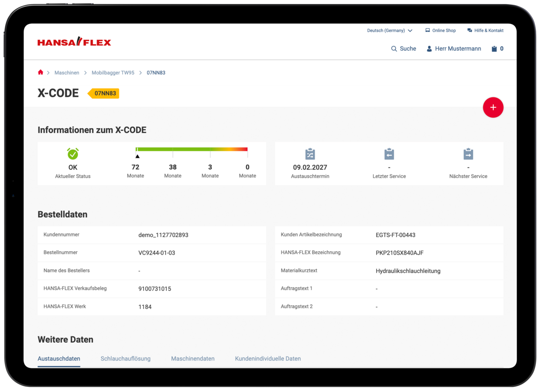Select the date 09.02.2027
The height and width of the screenshot is (392, 541).
coord(310,167)
